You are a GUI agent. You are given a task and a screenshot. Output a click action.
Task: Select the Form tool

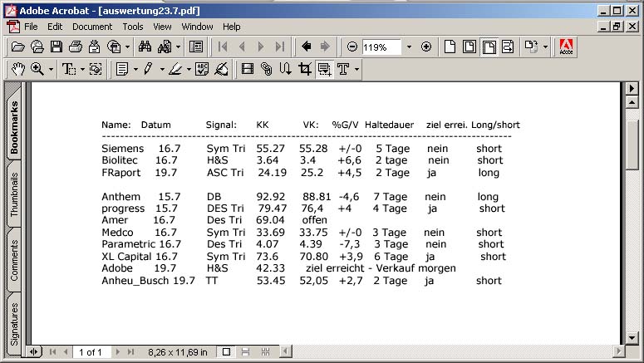pos(324,69)
